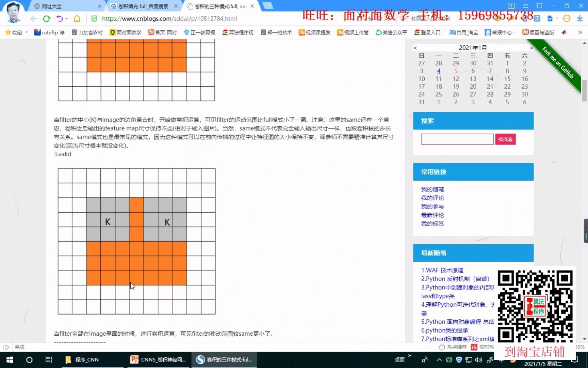Image resolution: width=588 pixels, height=368 pixels.
Task: Open Cortana search circle on taskbar
Action: pos(29,360)
